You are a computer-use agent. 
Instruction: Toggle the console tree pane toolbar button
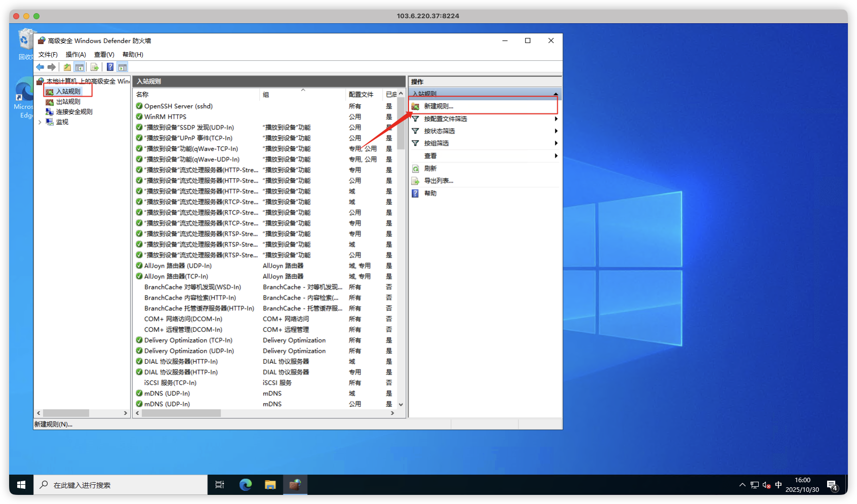click(x=79, y=67)
